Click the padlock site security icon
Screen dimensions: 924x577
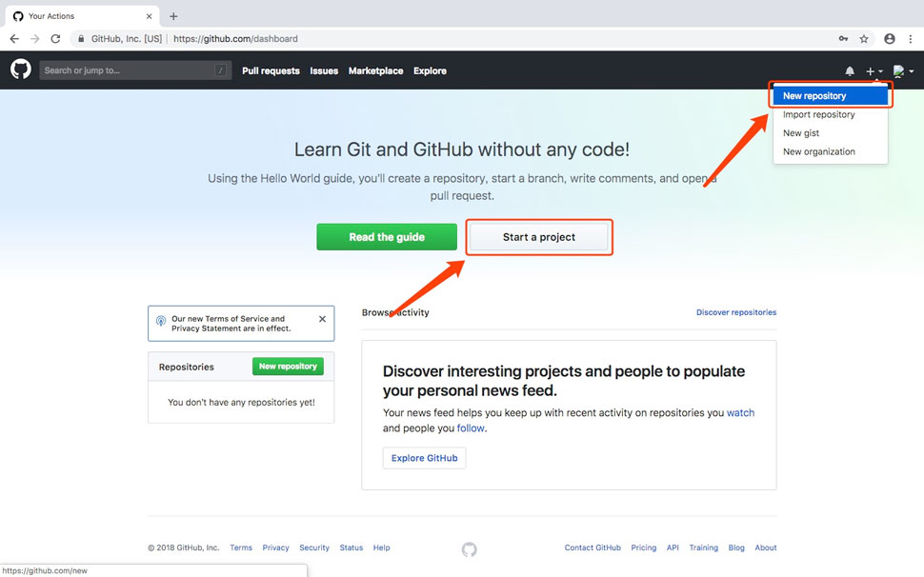[81, 39]
